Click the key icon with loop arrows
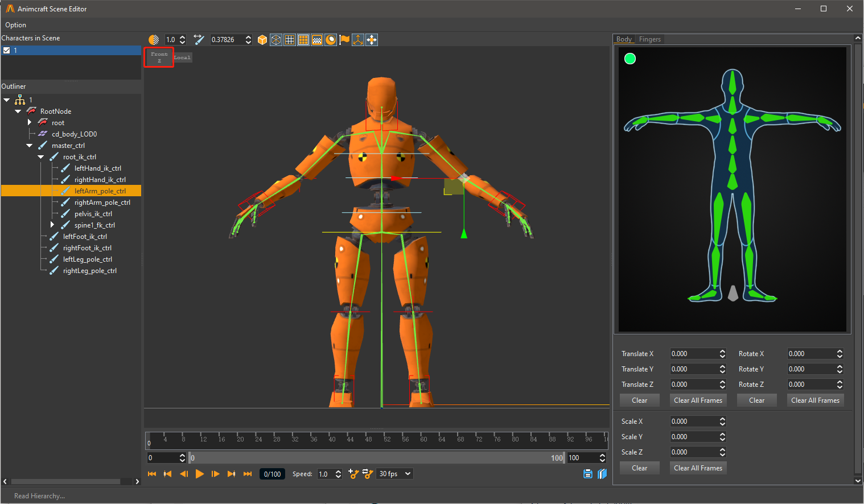 (x=368, y=474)
